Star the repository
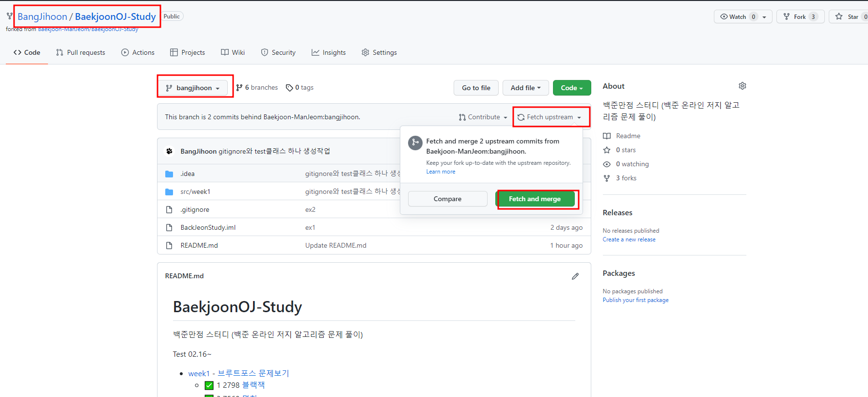Image resolution: width=868 pixels, height=397 pixels. 848,16
